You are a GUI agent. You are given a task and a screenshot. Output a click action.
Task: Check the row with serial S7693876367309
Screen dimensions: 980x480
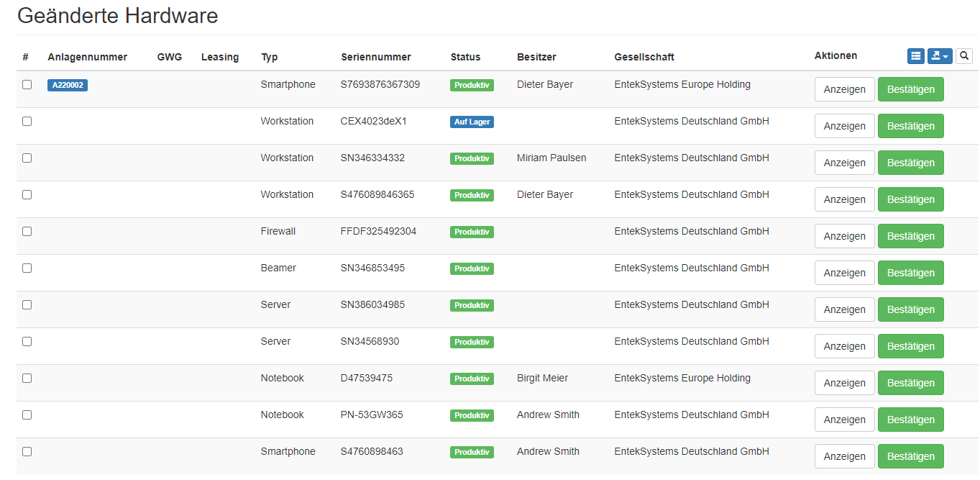pos(27,84)
